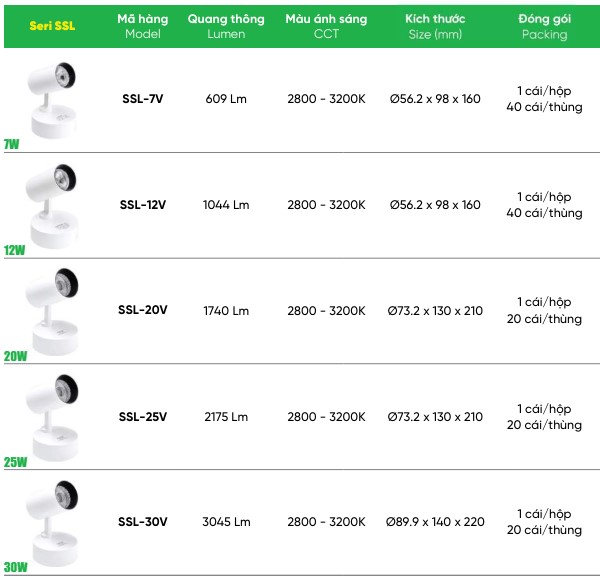This screenshot has height=576, width=600.
Task: Click the size value in SSL-20V row
Action: click(435, 310)
